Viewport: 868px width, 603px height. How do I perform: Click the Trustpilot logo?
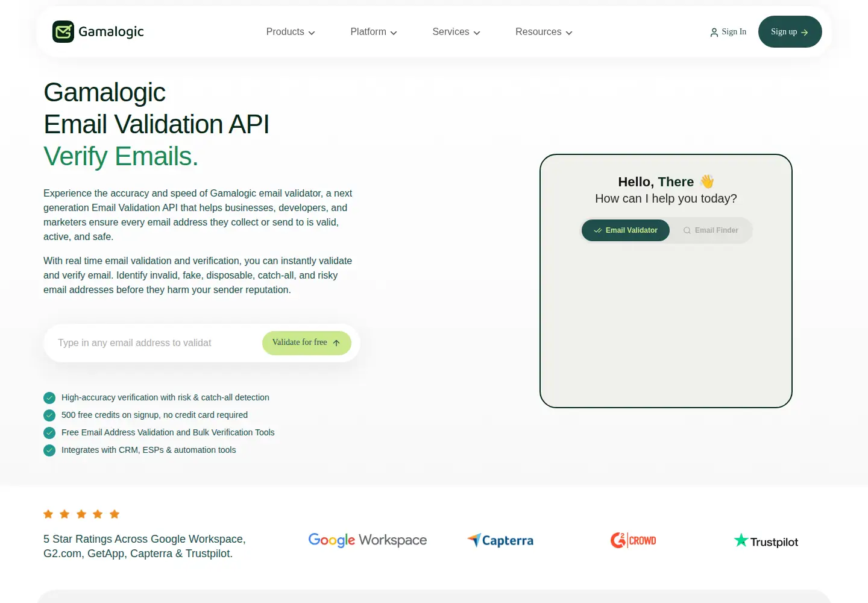coord(766,541)
